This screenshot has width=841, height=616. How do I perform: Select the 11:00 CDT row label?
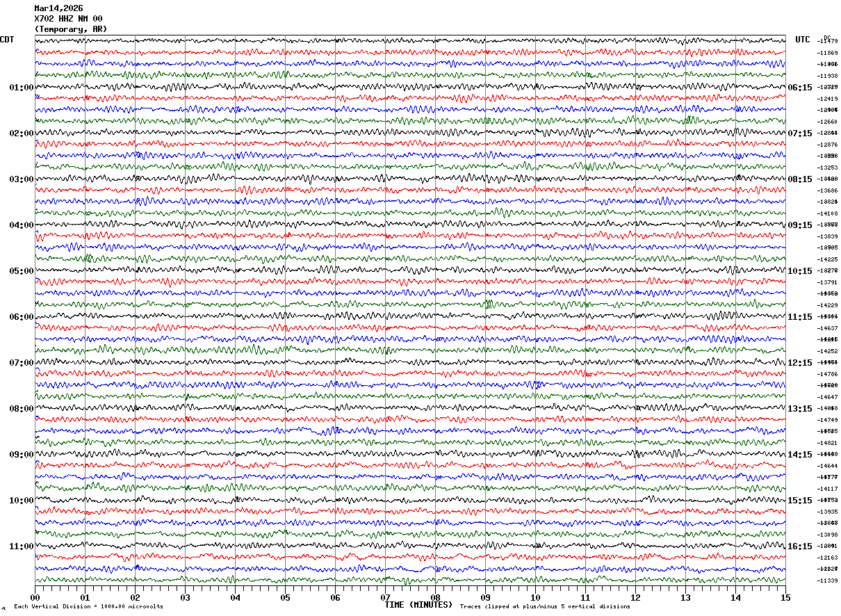[x=22, y=546]
